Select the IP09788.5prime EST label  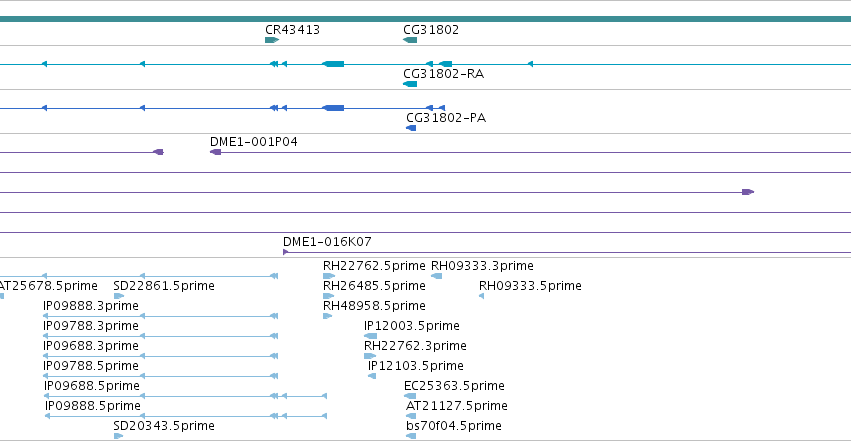click(91, 366)
